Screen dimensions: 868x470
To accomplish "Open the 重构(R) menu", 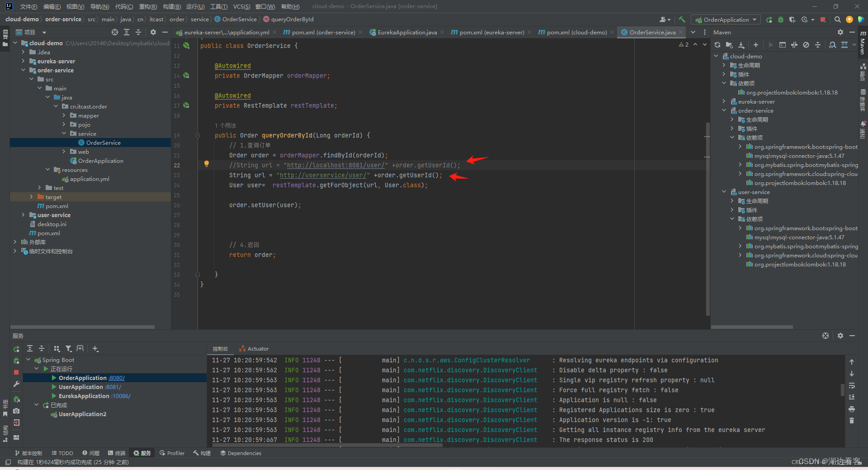I will coord(148,6).
